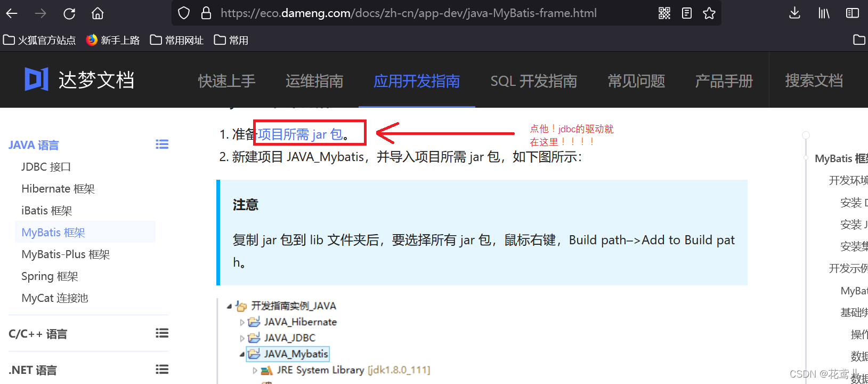868x384 pixels.
Task: Follow the 项目所需 jar 包 link
Action: click(x=301, y=134)
